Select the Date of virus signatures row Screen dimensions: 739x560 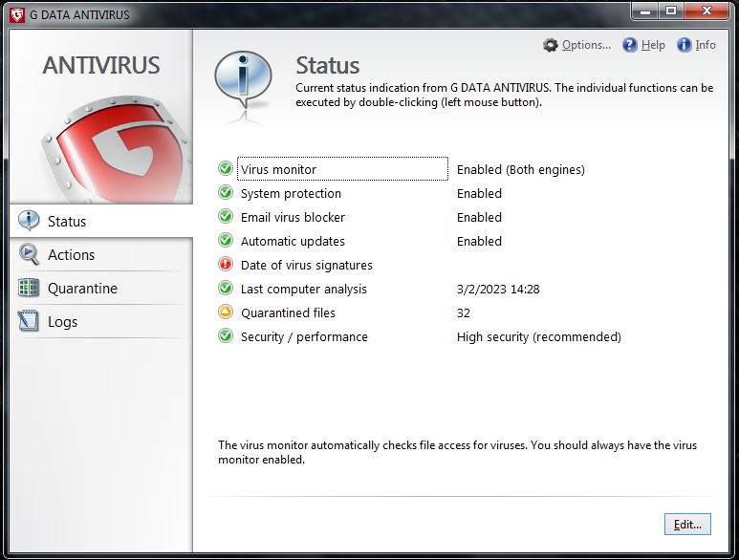pos(342,265)
